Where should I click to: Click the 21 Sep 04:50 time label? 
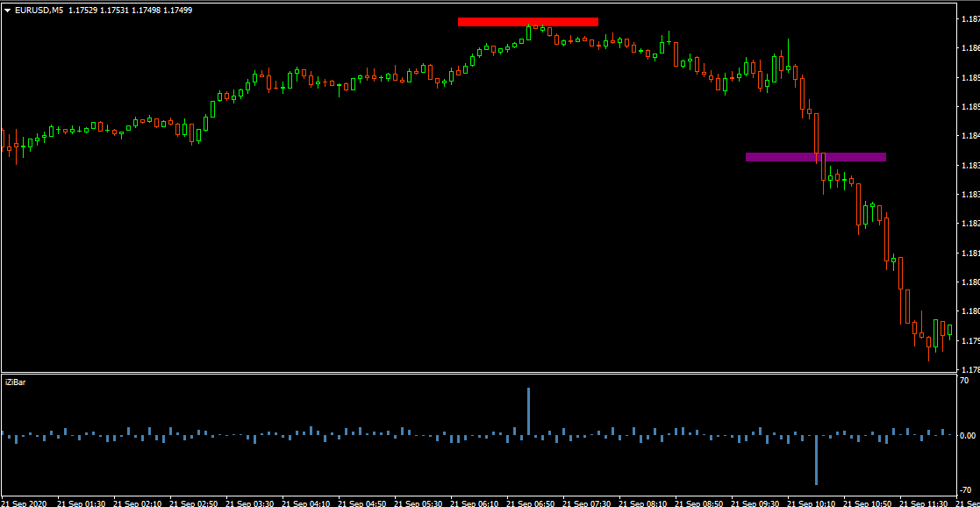pos(360,502)
